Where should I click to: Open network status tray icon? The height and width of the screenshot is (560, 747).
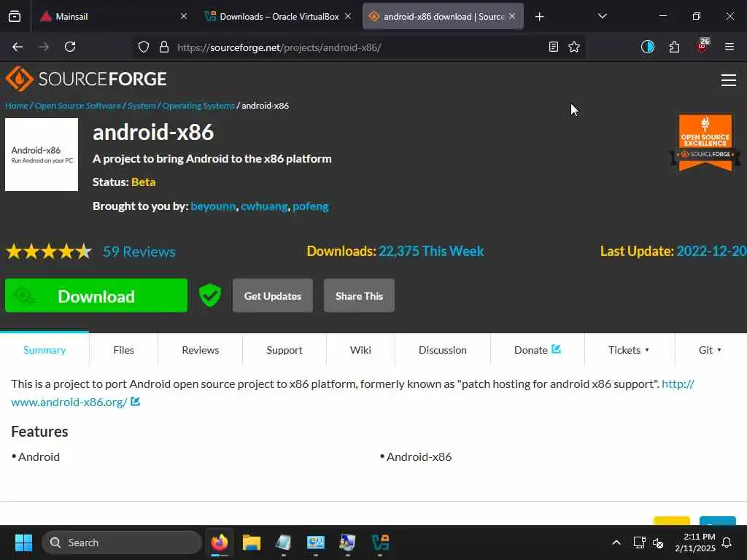(639, 542)
